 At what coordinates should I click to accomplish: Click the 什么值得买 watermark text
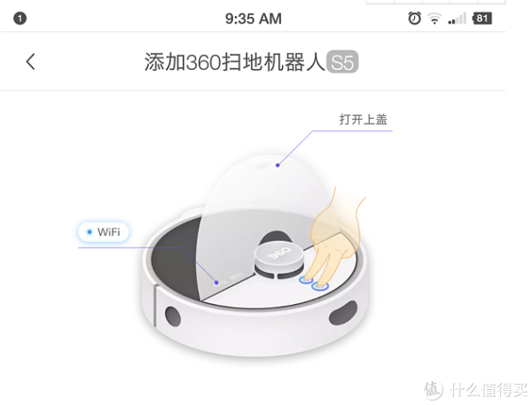(x=489, y=390)
